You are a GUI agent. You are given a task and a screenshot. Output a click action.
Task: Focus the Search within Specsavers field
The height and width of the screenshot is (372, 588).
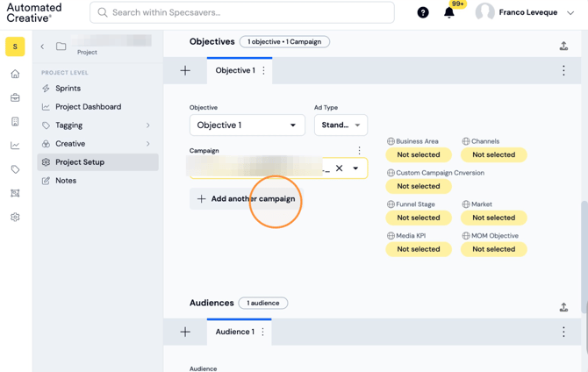[242, 12]
